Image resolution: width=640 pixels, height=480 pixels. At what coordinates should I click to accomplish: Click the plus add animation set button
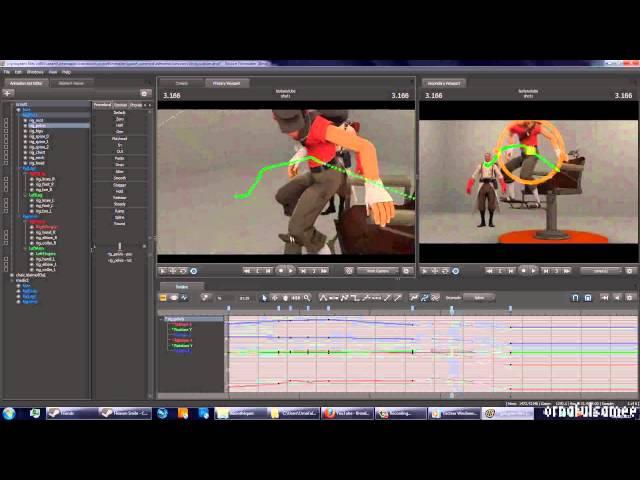(8, 93)
